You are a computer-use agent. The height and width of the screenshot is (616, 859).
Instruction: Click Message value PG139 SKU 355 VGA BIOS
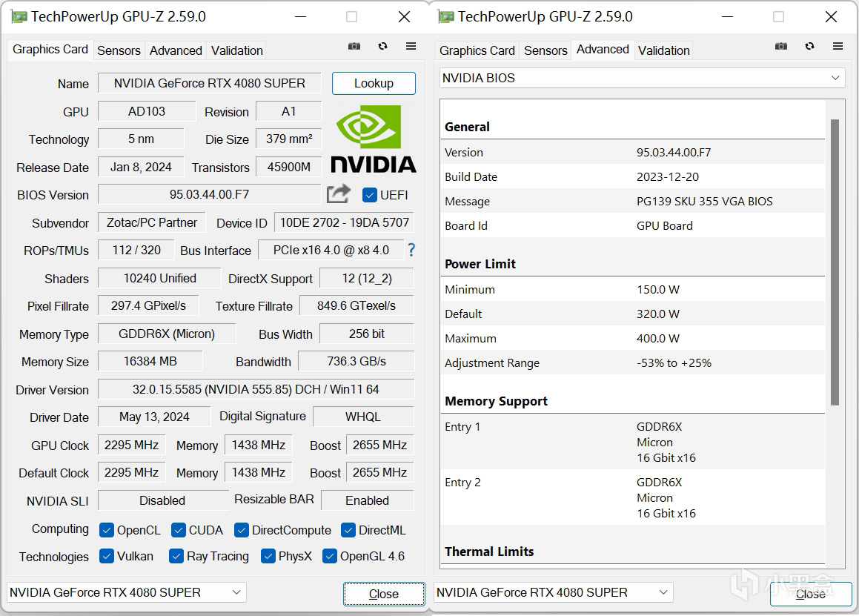tap(705, 201)
